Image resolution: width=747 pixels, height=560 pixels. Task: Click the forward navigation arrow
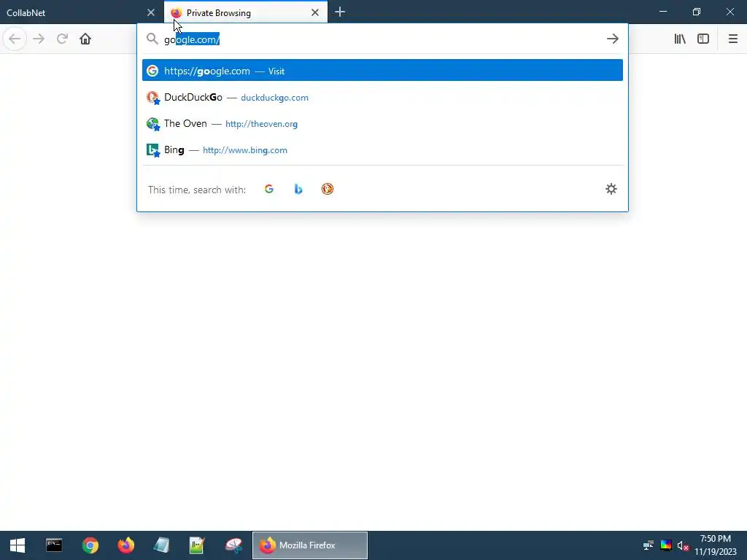pos(39,39)
